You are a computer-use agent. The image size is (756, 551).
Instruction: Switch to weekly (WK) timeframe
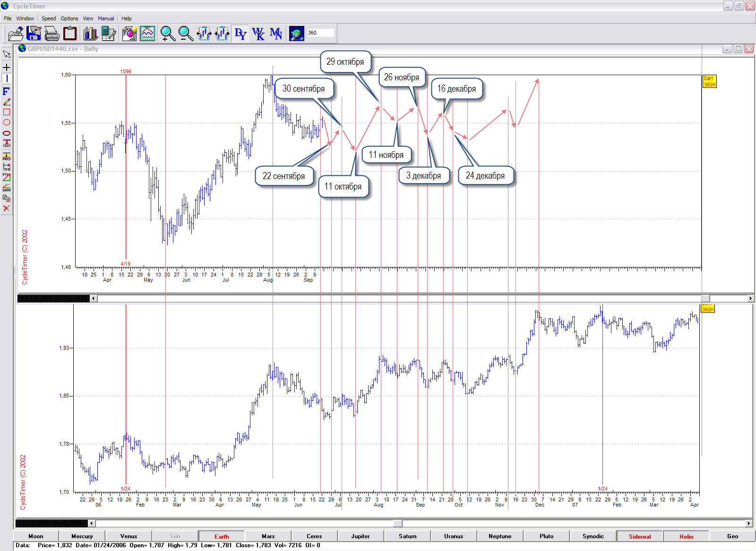[x=258, y=34]
